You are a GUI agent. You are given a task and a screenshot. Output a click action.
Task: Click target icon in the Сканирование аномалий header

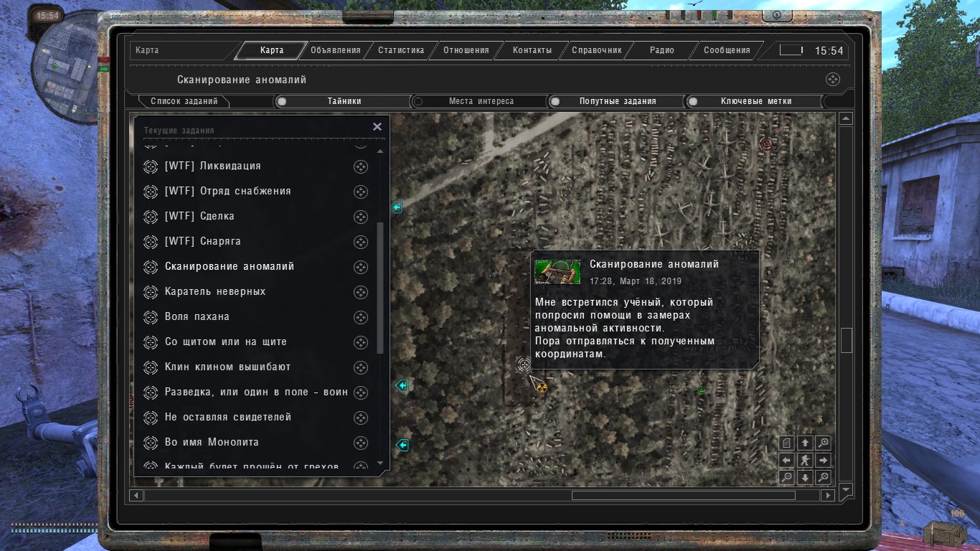832,80
